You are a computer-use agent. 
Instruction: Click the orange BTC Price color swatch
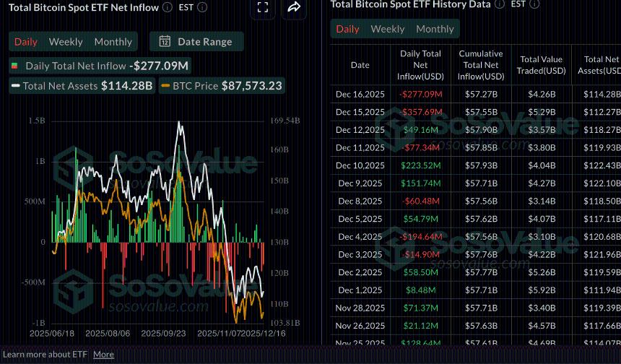click(x=165, y=86)
